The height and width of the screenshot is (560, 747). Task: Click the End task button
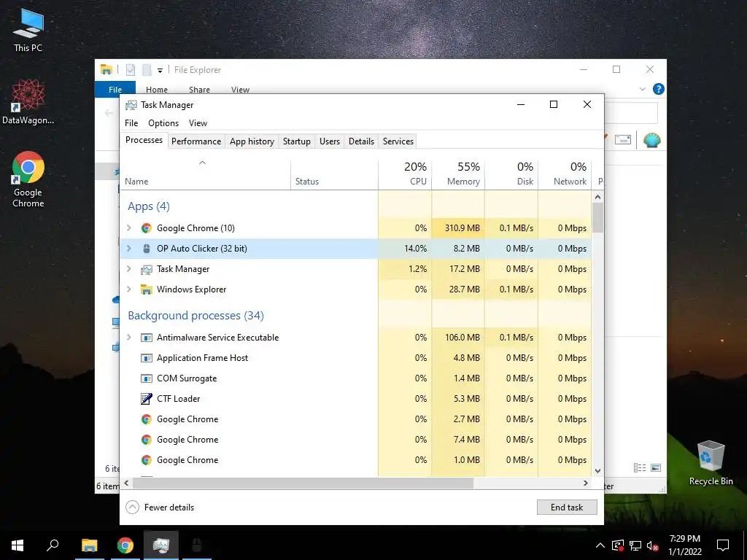click(x=567, y=507)
